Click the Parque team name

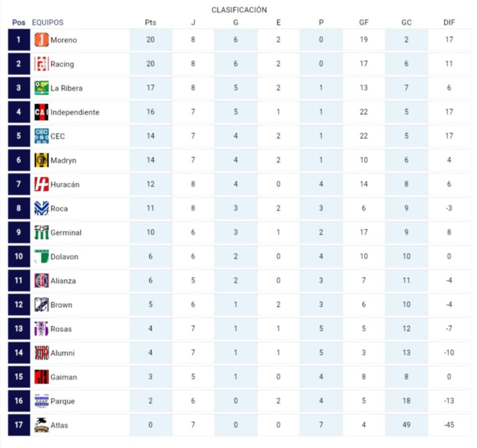62,401
